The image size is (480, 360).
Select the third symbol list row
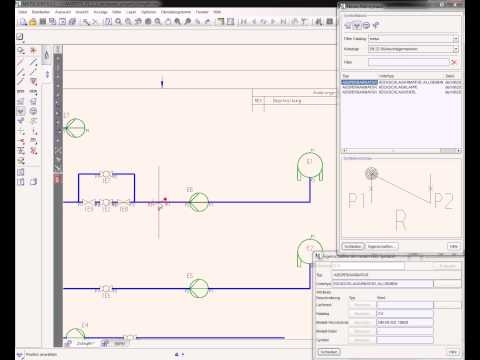401,92
